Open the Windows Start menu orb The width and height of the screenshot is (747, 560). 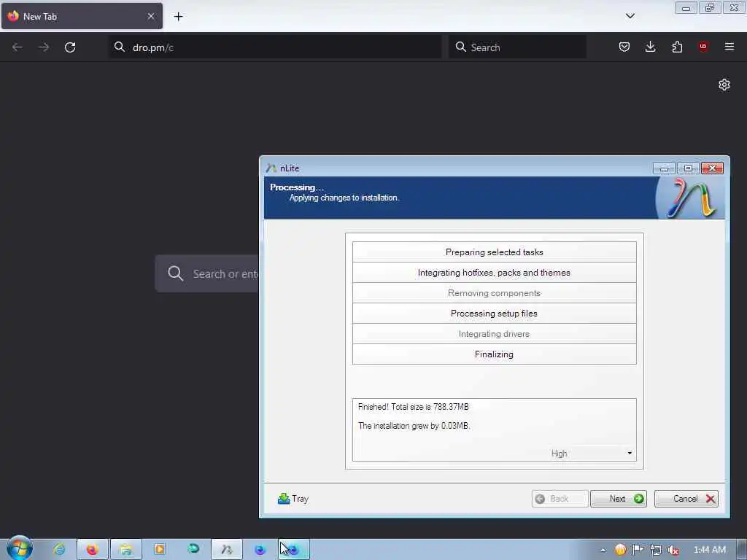[20, 548]
